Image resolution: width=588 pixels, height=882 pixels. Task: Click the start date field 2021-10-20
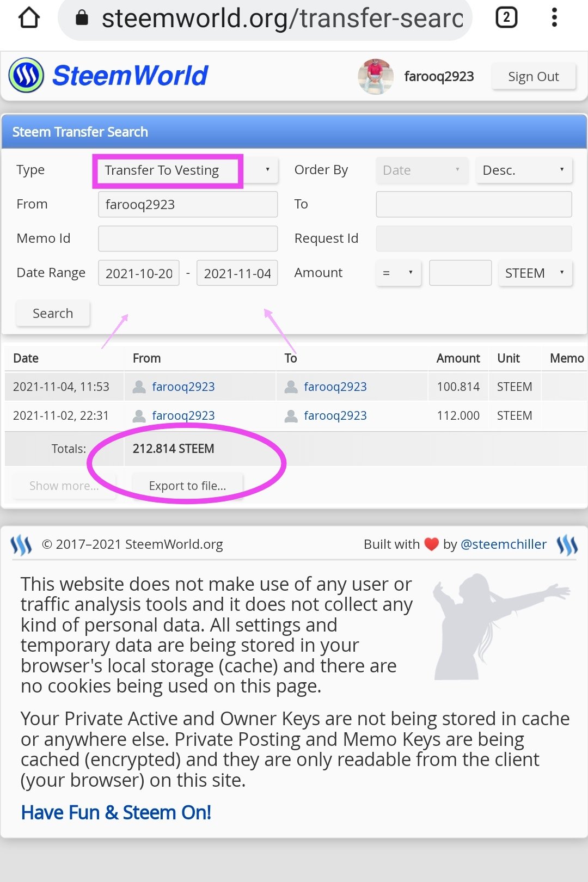pyautogui.click(x=139, y=273)
